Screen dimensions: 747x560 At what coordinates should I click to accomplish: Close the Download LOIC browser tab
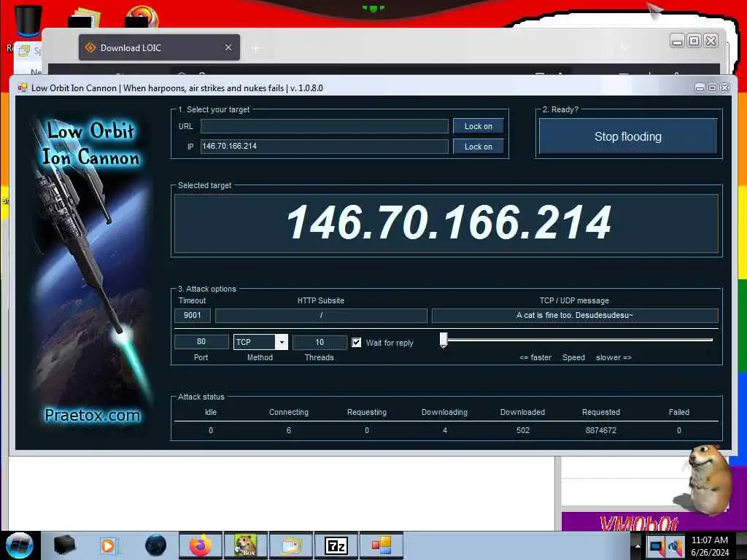click(228, 47)
